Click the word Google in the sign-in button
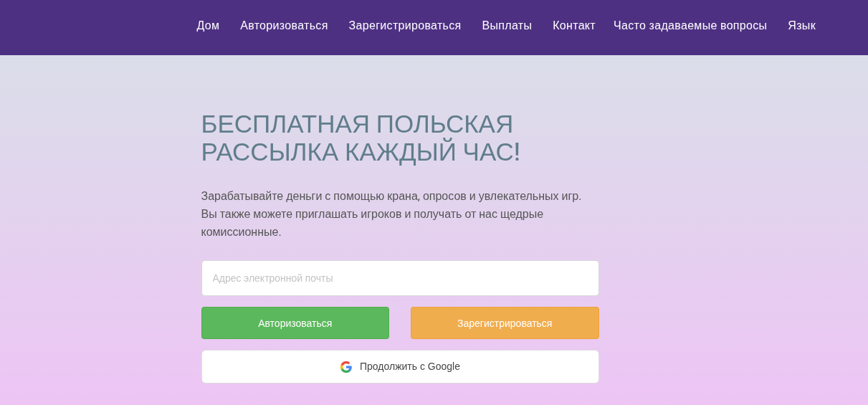Viewport: 868px width, 405px height. click(x=444, y=367)
